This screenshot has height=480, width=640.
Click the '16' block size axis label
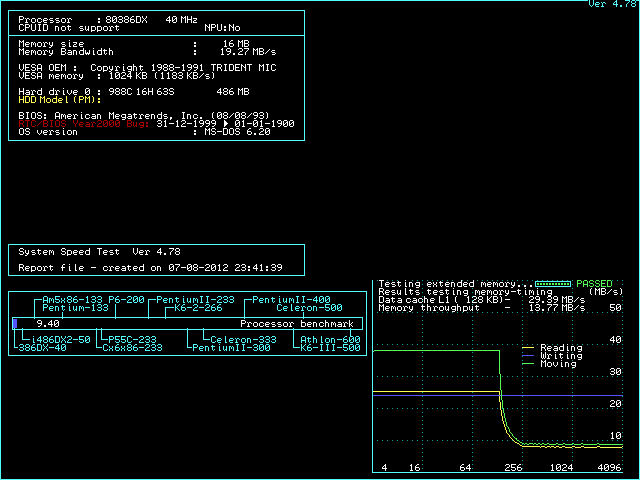point(414,468)
